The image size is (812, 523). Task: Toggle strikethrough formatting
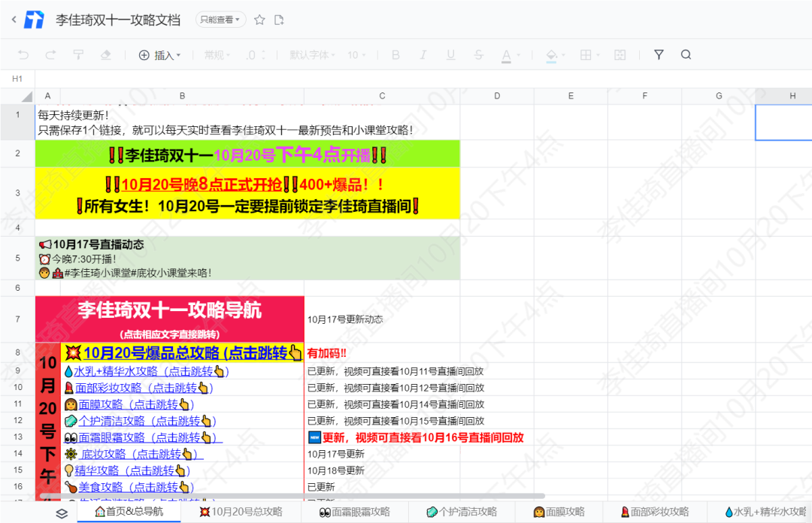(478, 55)
